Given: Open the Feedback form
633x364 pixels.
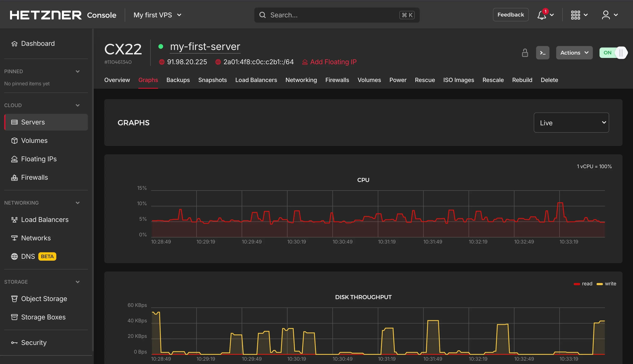Looking at the screenshot, I should pyautogui.click(x=511, y=14).
